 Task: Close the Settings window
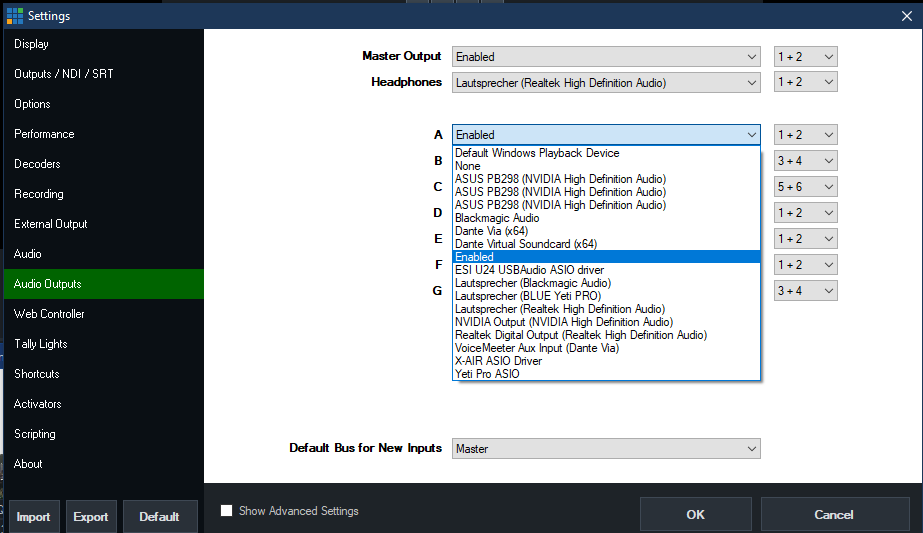(906, 15)
